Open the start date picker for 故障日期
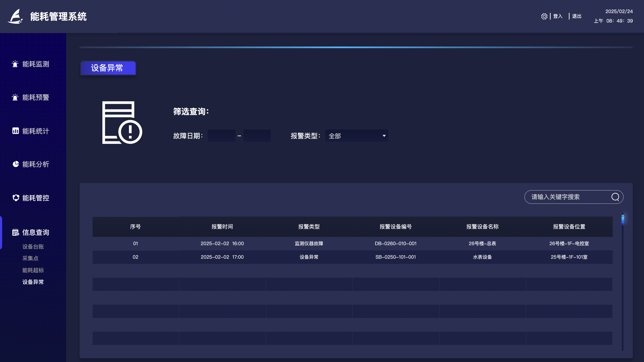The image size is (644, 362). click(221, 136)
